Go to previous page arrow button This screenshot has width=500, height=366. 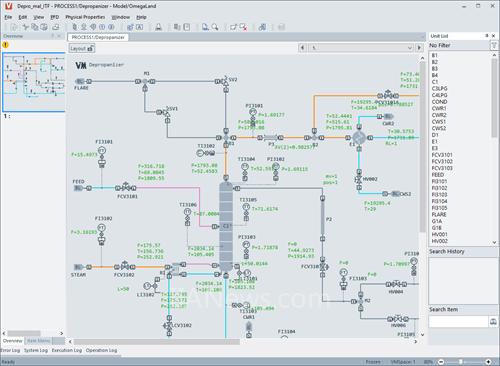pos(302,48)
